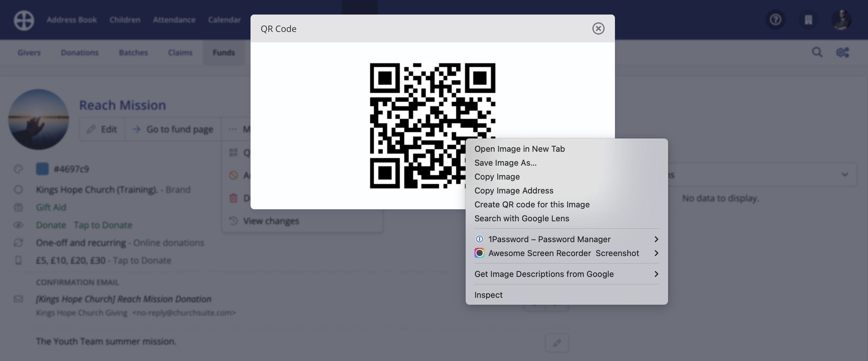This screenshot has height=361, width=868.
Task: Click the eye icon beside Donate
Action: click(x=18, y=225)
